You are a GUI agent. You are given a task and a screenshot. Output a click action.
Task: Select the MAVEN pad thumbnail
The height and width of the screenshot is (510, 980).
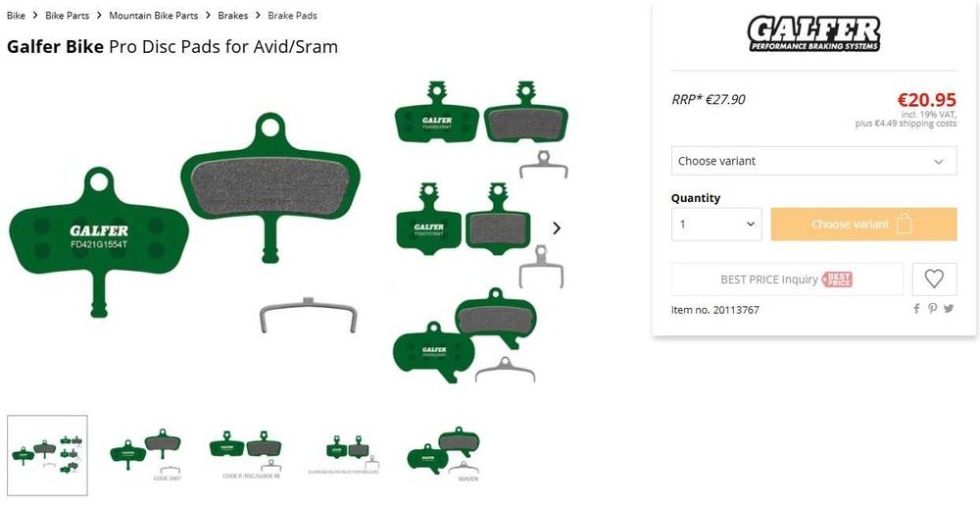pos(443,455)
